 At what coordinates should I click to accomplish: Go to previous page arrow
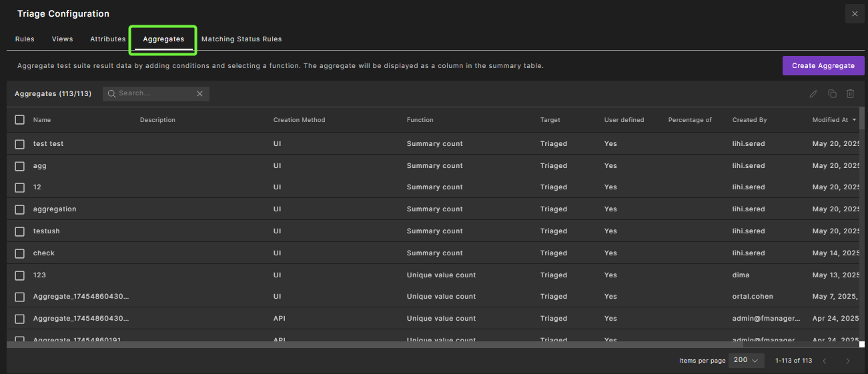point(825,361)
